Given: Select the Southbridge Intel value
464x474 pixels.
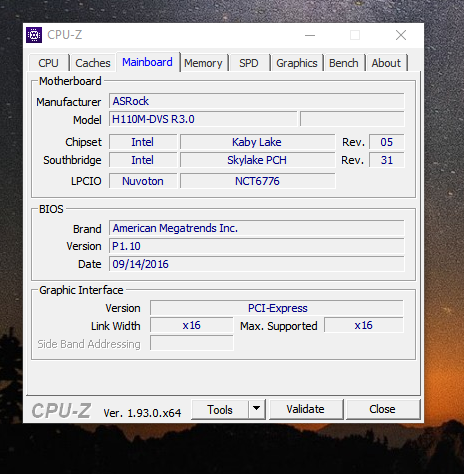Looking at the screenshot, I should [143, 160].
